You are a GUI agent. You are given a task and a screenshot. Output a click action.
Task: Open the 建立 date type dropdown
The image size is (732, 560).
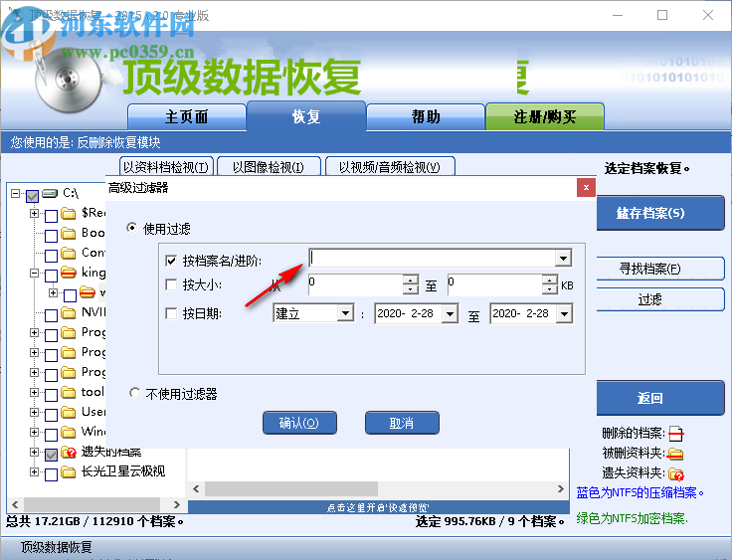point(345,313)
